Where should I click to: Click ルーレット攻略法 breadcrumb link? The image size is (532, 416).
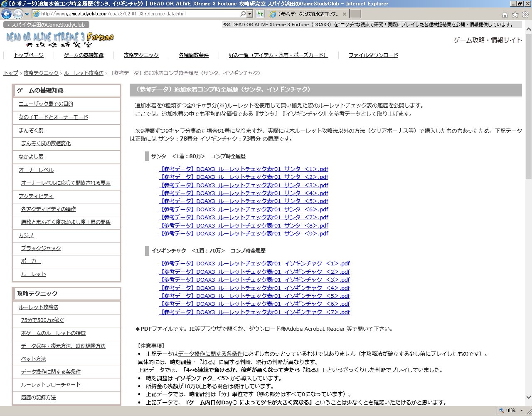pyautogui.click(x=84, y=73)
